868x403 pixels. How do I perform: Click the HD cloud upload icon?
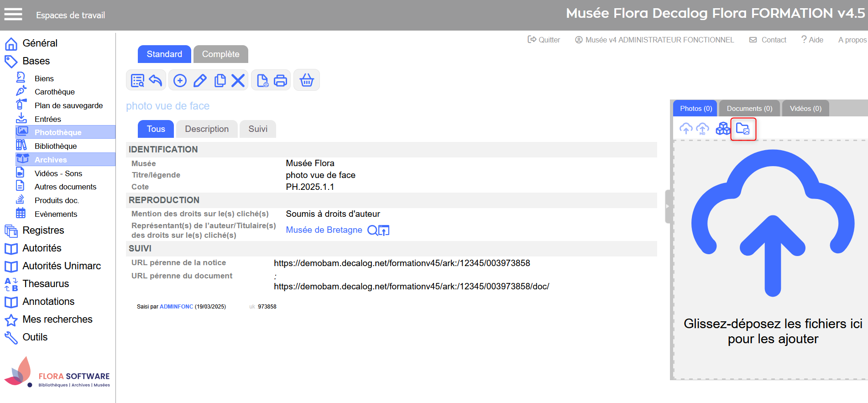coord(703,129)
